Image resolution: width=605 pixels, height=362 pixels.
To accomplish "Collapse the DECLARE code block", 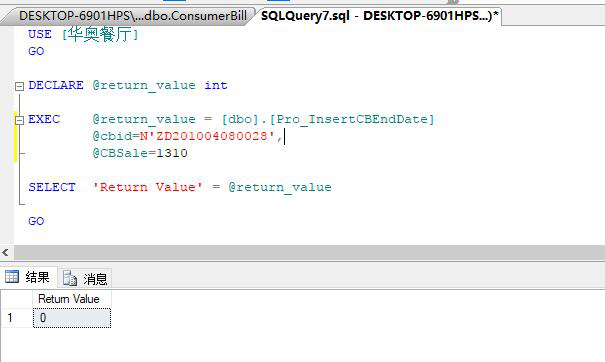I will click(x=19, y=86).
